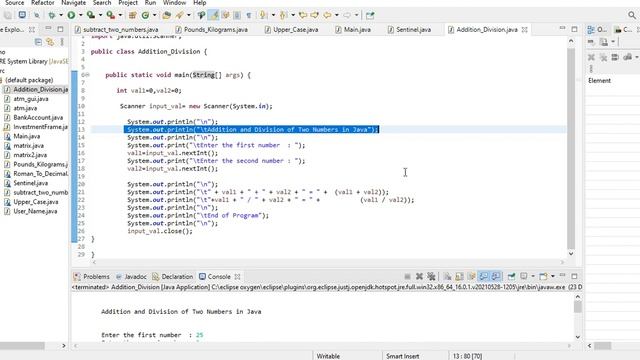The height and width of the screenshot is (360, 640).
Task: Click the Last Edit Location icon
Action: (303, 16)
